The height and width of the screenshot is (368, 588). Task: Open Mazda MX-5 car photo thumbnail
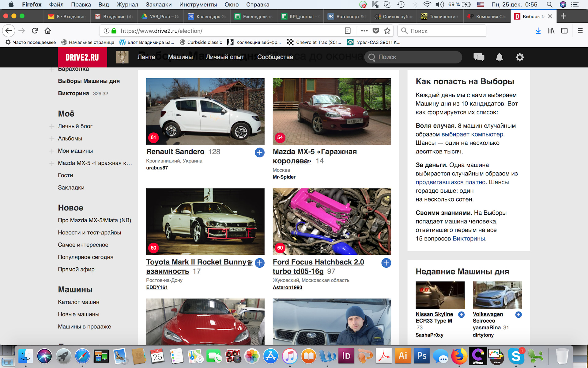(332, 111)
